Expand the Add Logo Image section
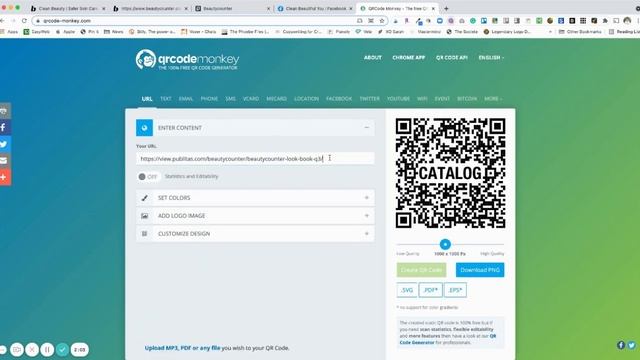 (367, 216)
